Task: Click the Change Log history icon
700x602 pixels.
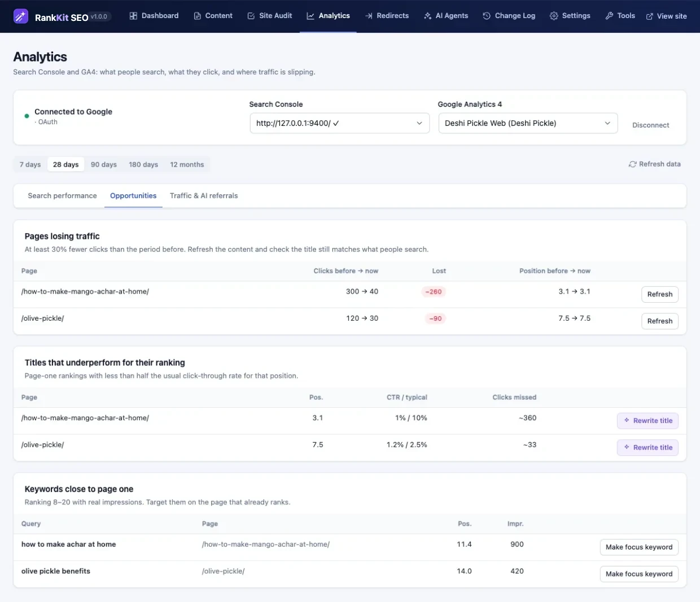Action: tap(487, 16)
